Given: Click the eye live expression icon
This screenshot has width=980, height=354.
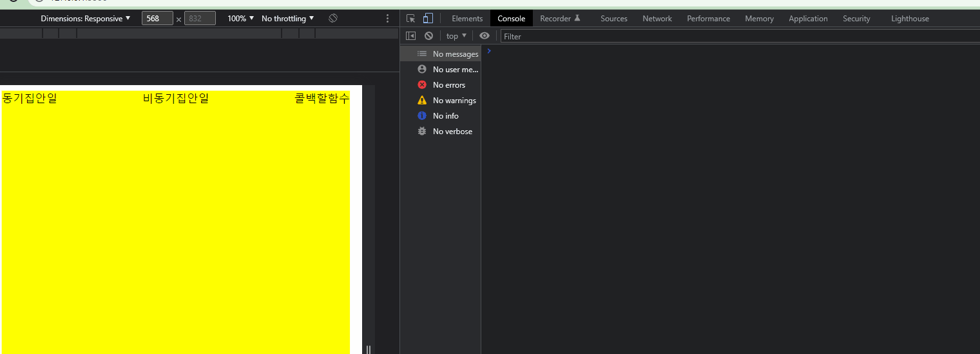Looking at the screenshot, I should coord(485,36).
